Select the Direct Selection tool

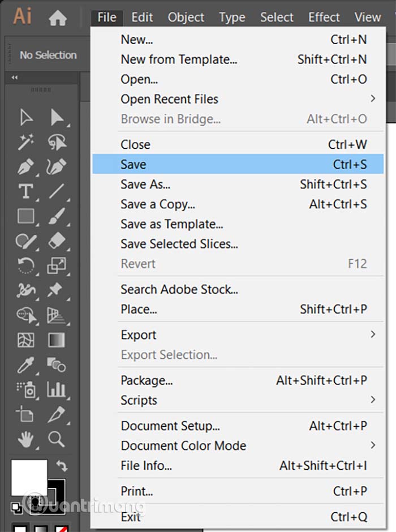point(57,117)
